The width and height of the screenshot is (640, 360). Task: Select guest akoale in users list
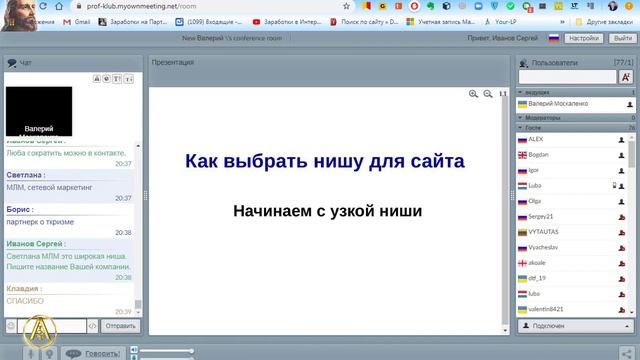(x=571, y=263)
